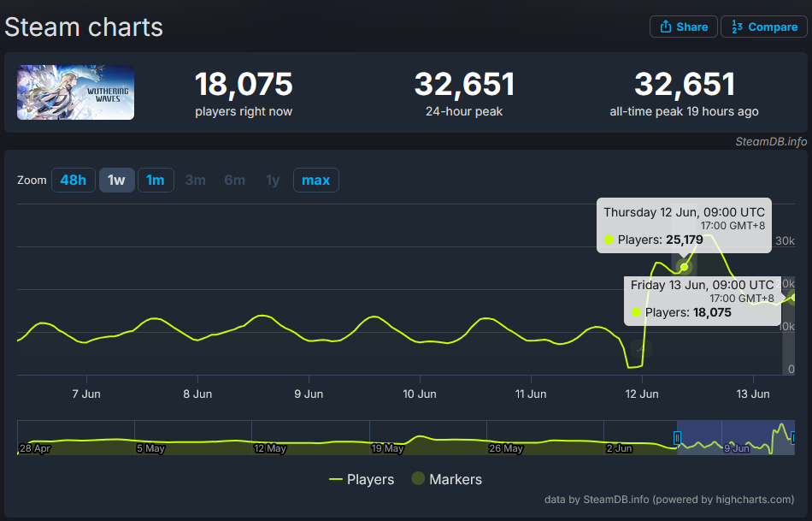Screen dimensions: 812x521
Task: Click the 12 May navigator label
Action: [x=270, y=448]
